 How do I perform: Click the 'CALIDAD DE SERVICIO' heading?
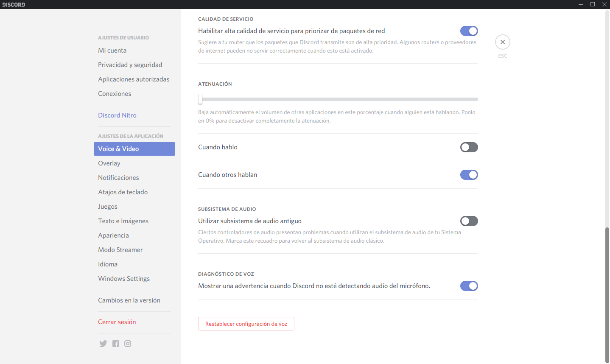tap(226, 19)
